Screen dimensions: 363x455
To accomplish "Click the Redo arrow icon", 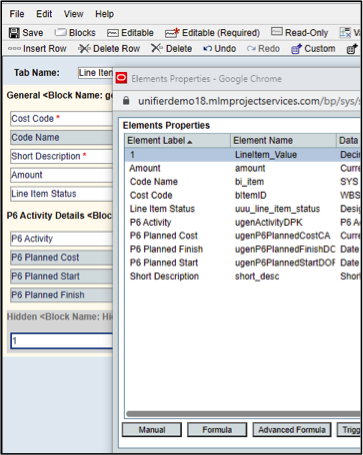I will (251, 49).
